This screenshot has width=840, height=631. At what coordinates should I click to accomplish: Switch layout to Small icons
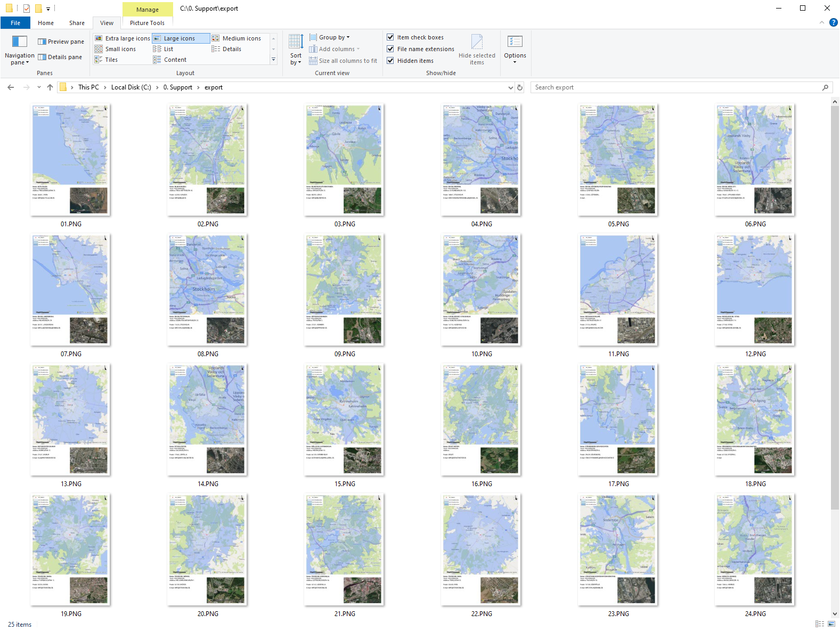click(x=116, y=49)
